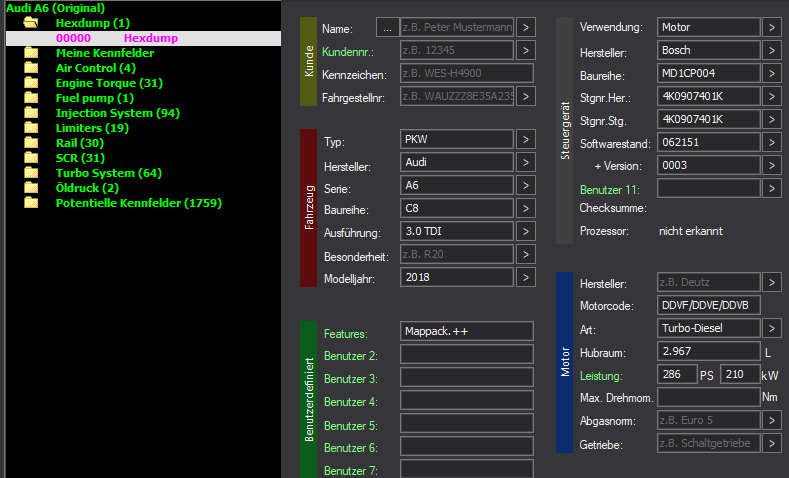Click the Fahrgestellnr. input field

point(457,96)
